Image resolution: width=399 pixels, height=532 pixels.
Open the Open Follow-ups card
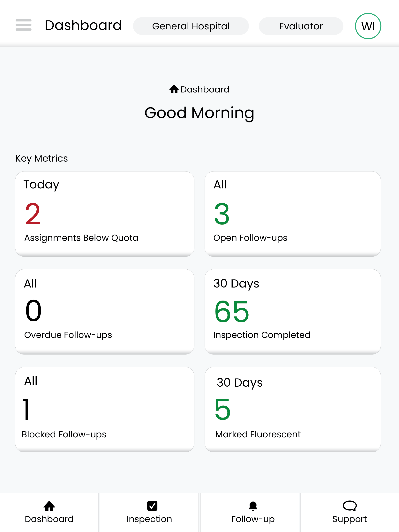coord(293,214)
